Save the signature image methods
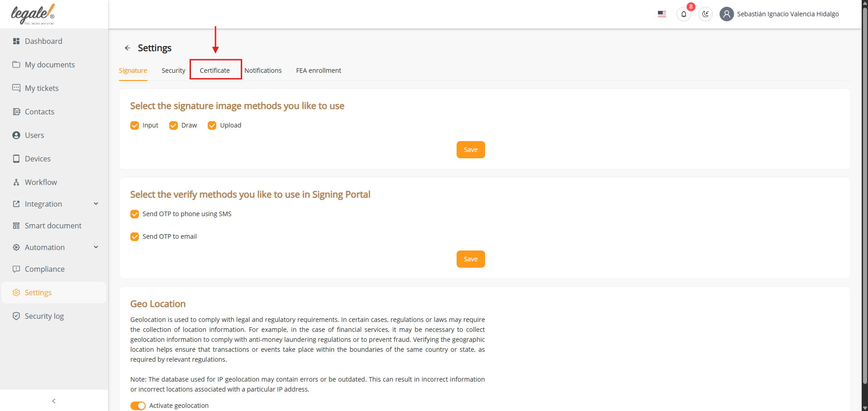The width and height of the screenshot is (868, 411). (x=471, y=150)
